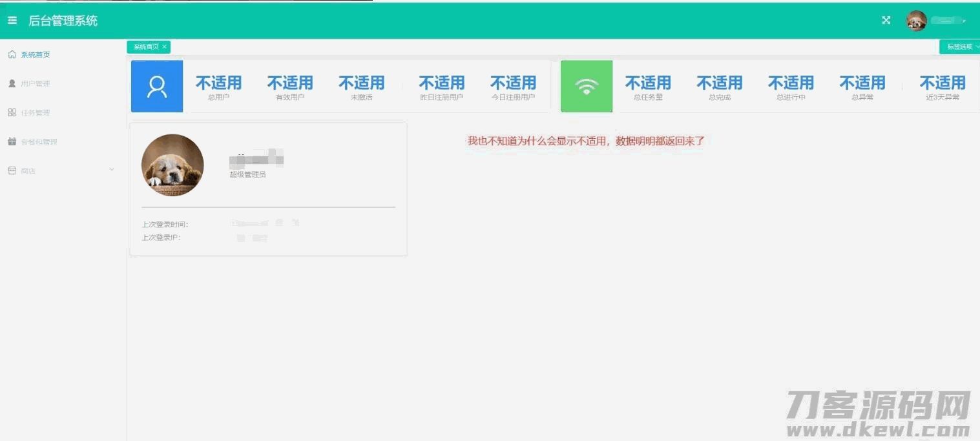Click the shop icon beside 商店
The width and height of the screenshot is (980, 441).
(x=12, y=171)
